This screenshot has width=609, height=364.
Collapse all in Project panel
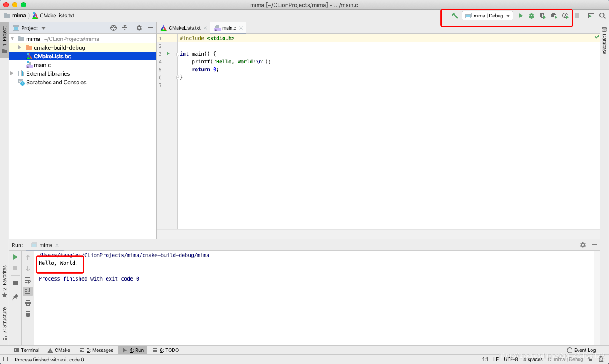pos(125,28)
